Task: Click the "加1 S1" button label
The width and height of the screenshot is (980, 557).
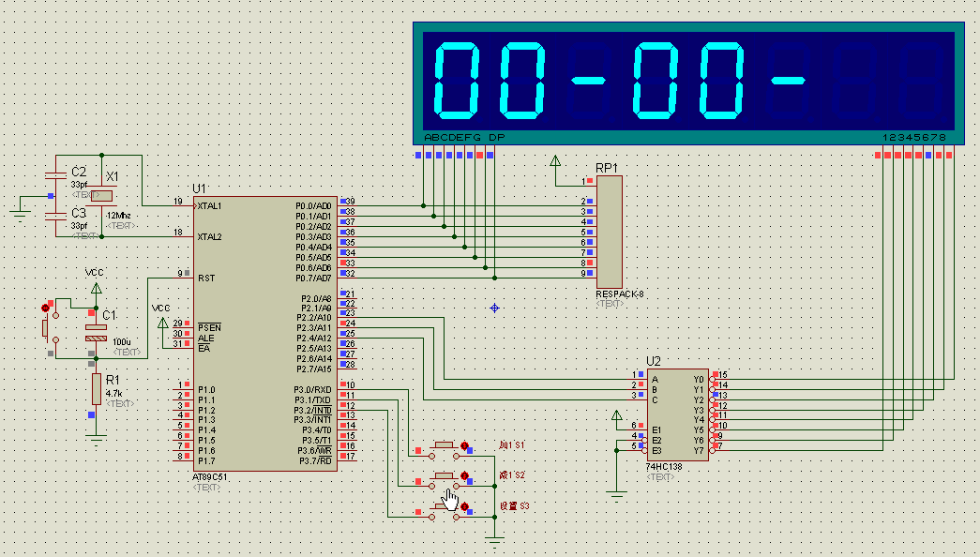Action: (x=512, y=445)
